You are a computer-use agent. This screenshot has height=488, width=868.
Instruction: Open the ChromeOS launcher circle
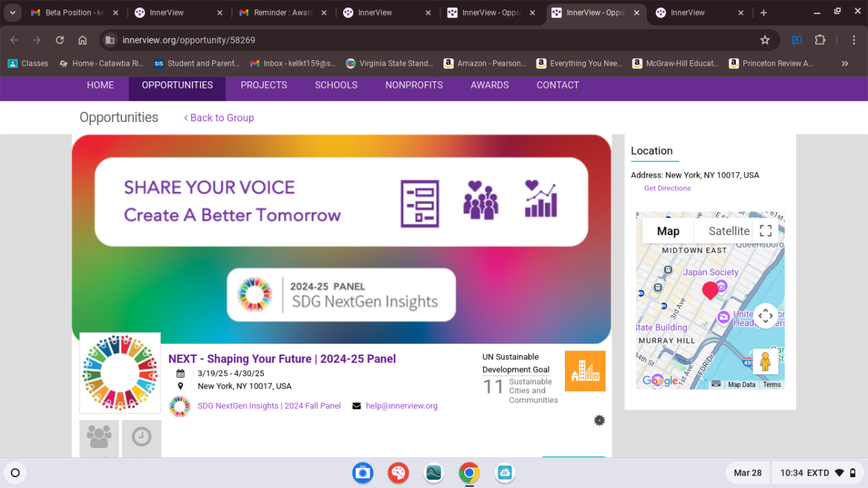click(x=16, y=473)
